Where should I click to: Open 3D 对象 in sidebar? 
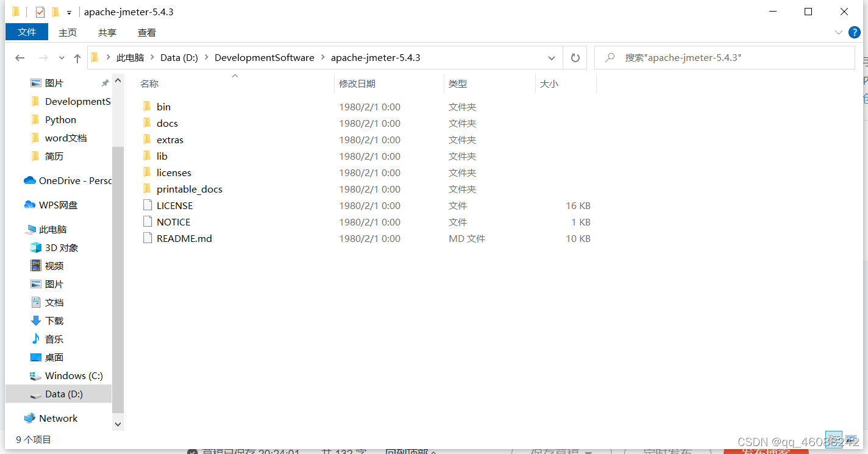click(54, 247)
